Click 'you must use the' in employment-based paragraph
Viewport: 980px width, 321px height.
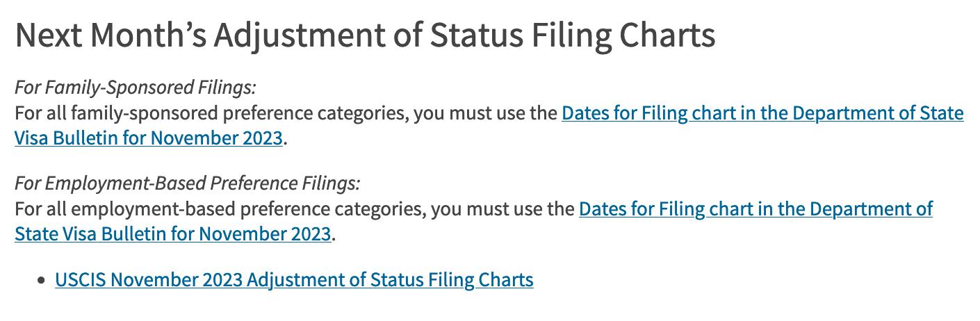pos(503,209)
